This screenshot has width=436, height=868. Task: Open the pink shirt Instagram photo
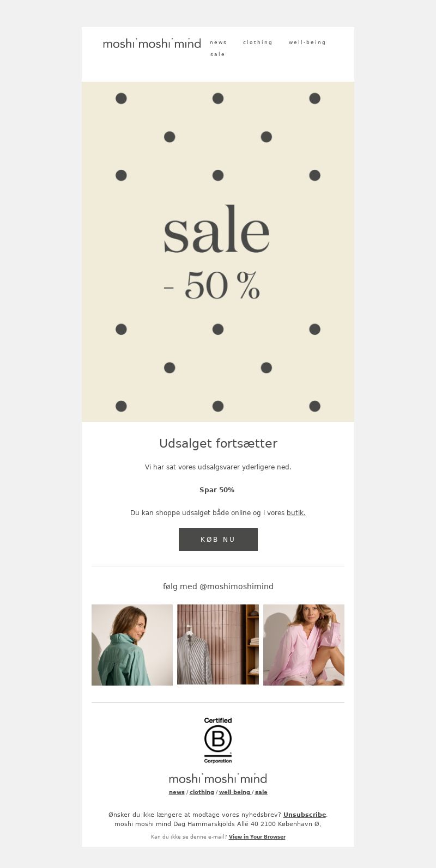click(x=304, y=645)
